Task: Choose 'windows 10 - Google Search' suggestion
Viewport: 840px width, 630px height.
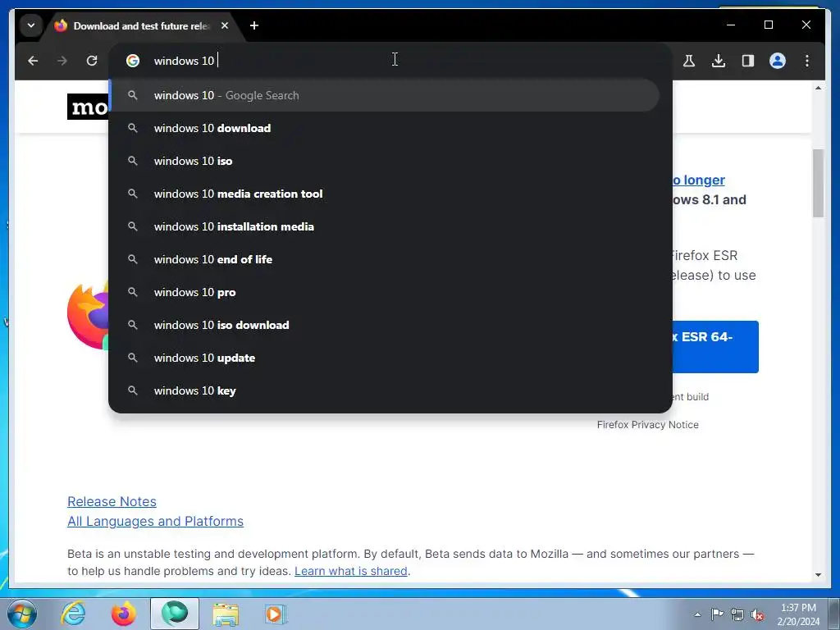Action: click(384, 95)
